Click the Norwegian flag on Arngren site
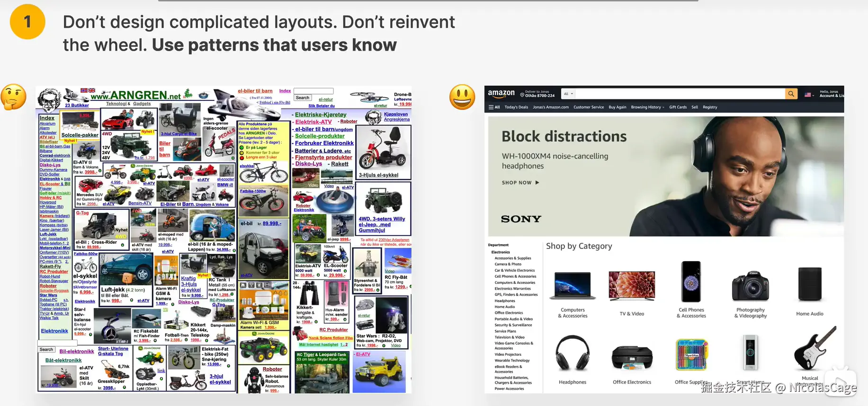The width and height of the screenshot is (868, 406). coord(84,90)
